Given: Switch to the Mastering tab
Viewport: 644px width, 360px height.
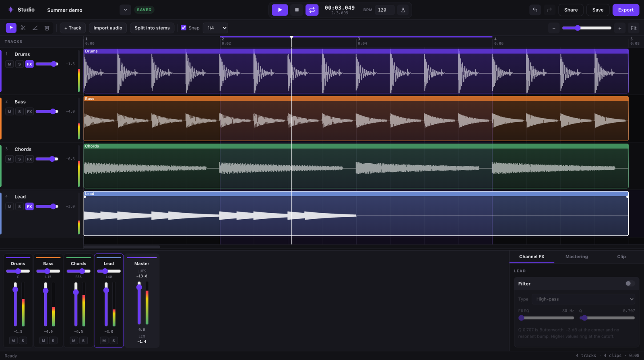Looking at the screenshot, I should click(x=576, y=257).
